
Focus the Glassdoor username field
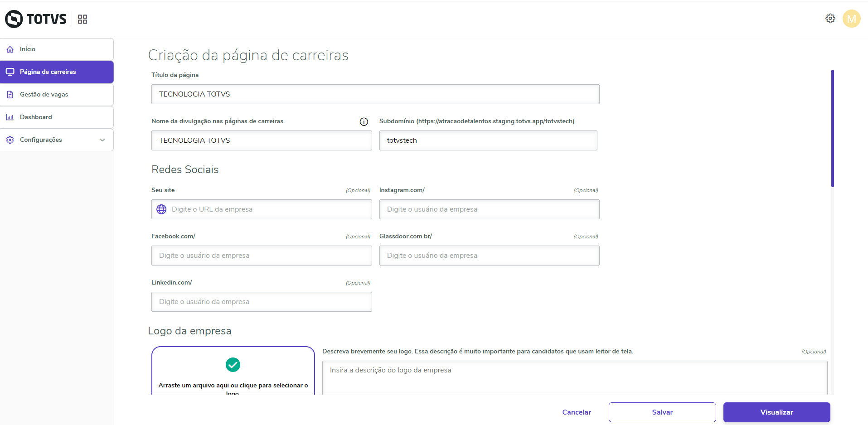pos(490,256)
